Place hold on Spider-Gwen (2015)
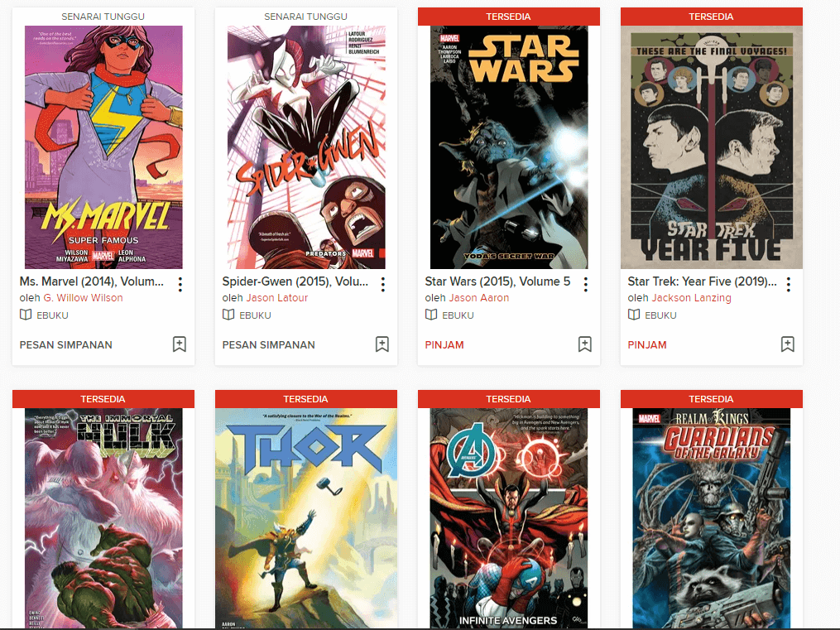840x630 pixels. [x=268, y=345]
